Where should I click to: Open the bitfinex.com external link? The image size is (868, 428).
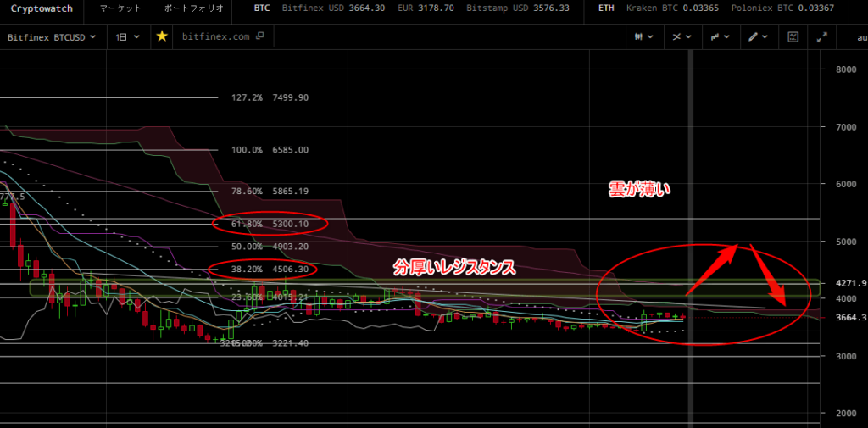[223, 36]
